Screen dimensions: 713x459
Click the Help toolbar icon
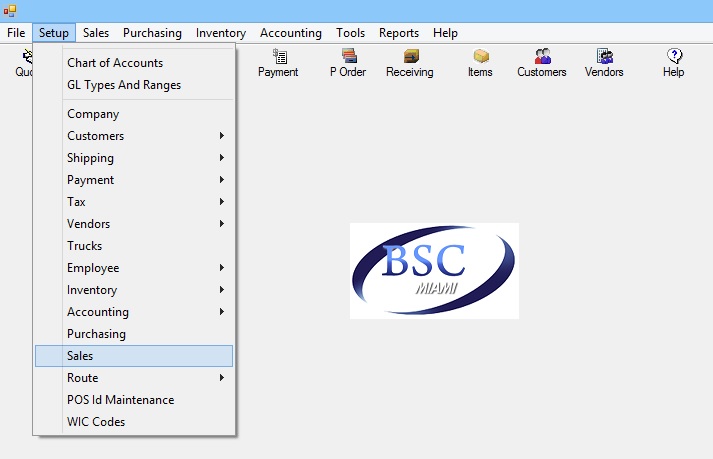click(x=673, y=63)
